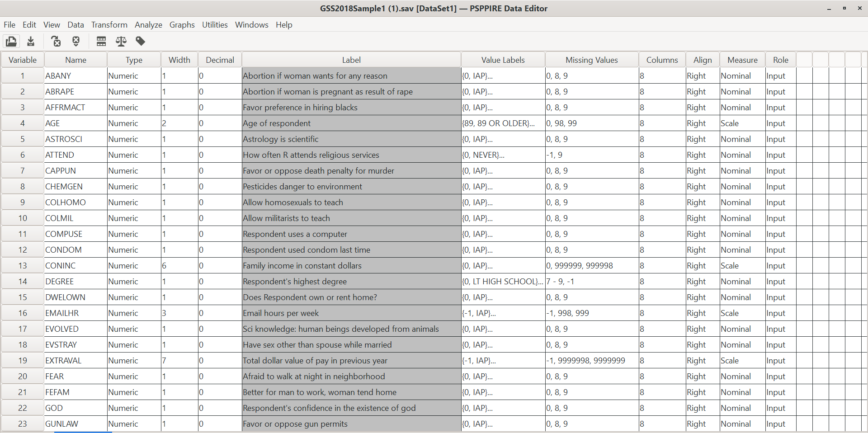Select variable row 4 by its number
Screen dimensions: 868x433
click(x=22, y=123)
